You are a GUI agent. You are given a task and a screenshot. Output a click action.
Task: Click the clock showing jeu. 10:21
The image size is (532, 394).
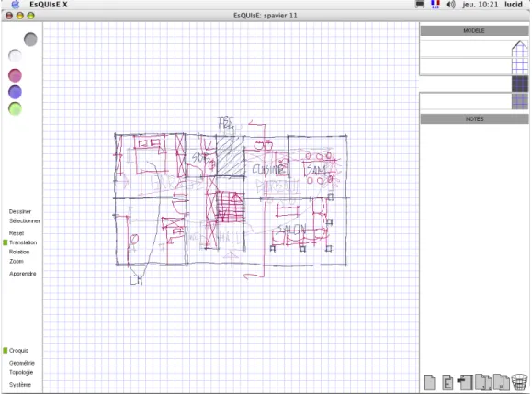[481, 5]
